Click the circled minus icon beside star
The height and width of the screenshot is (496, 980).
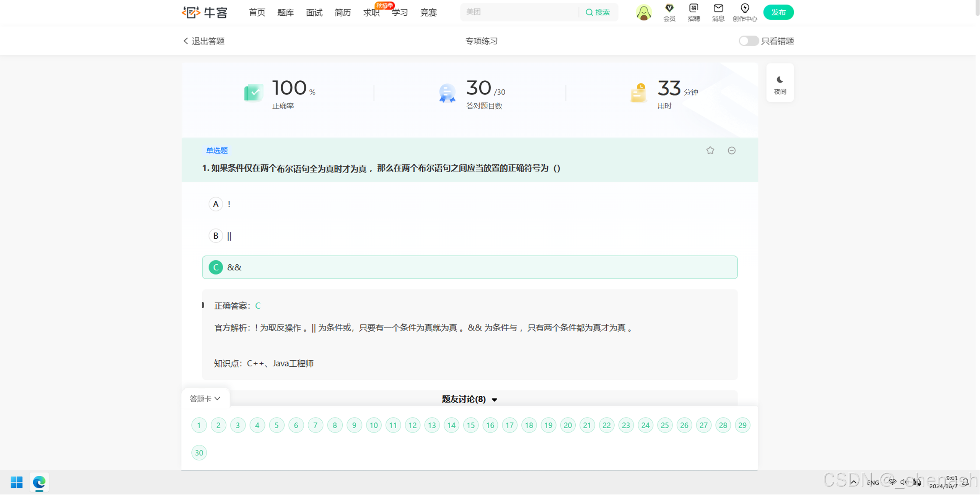point(731,150)
